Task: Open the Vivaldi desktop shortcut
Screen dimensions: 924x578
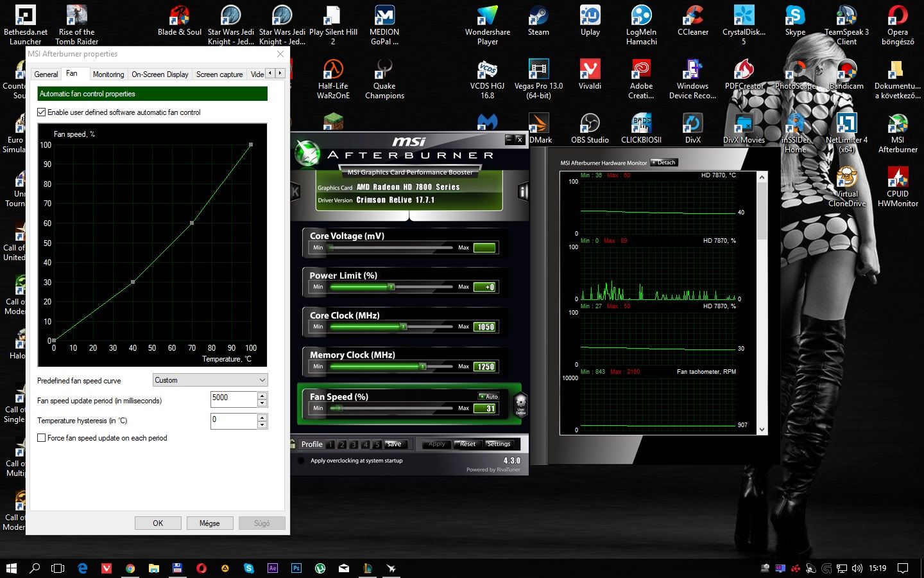Action: pos(590,74)
